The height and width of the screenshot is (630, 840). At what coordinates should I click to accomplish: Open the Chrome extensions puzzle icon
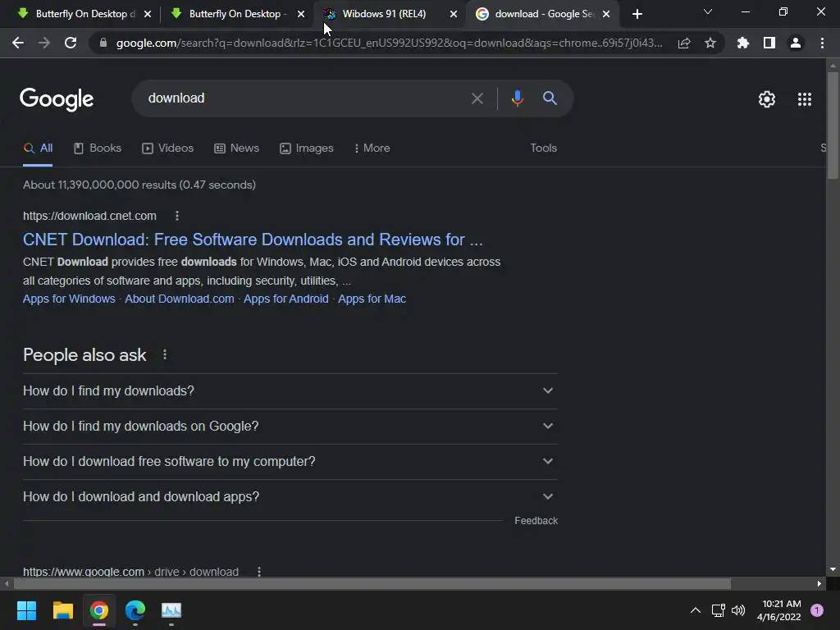pos(743,43)
